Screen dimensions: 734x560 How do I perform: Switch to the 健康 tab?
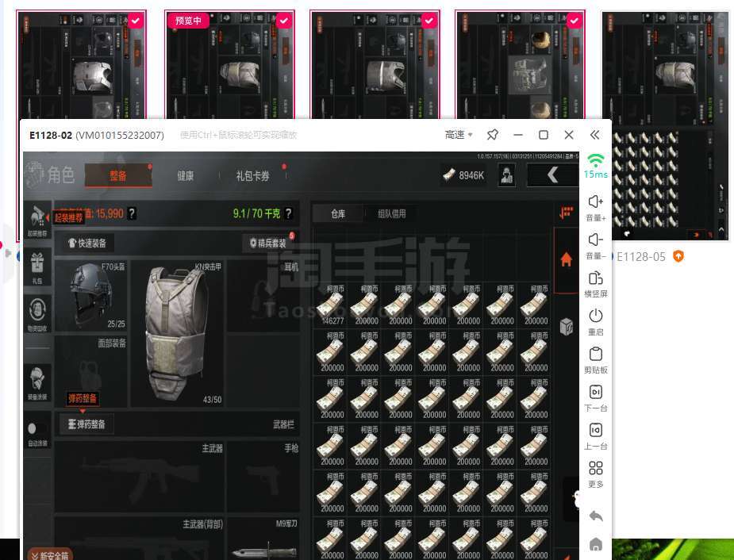point(185,176)
